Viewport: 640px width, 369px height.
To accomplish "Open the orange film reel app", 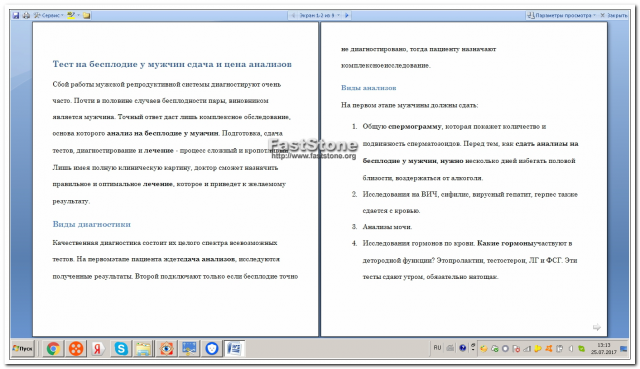I will 76,349.
